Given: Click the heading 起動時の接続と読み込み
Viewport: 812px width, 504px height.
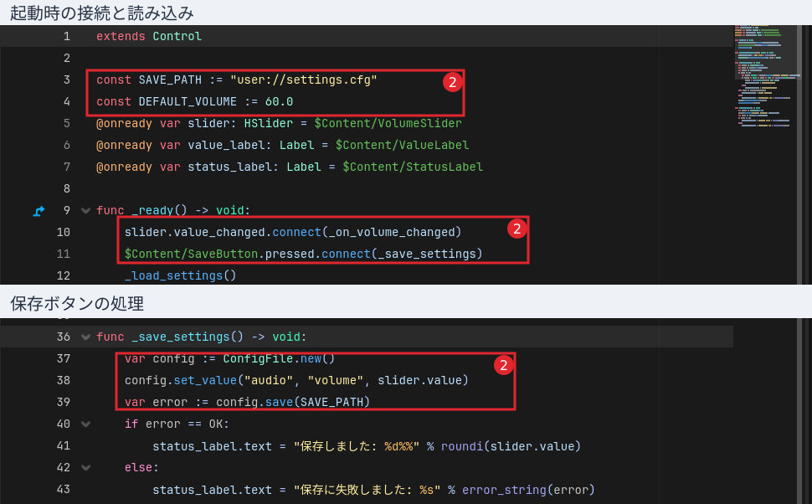Looking at the screenshot, I should pos(102,13).
